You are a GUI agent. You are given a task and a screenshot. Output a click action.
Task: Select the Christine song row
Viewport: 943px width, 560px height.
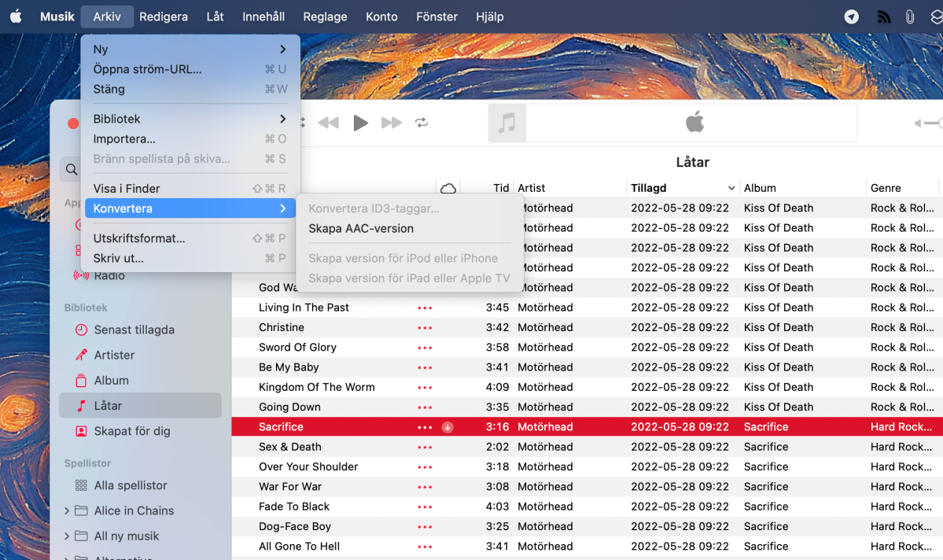tap(587, 328)
